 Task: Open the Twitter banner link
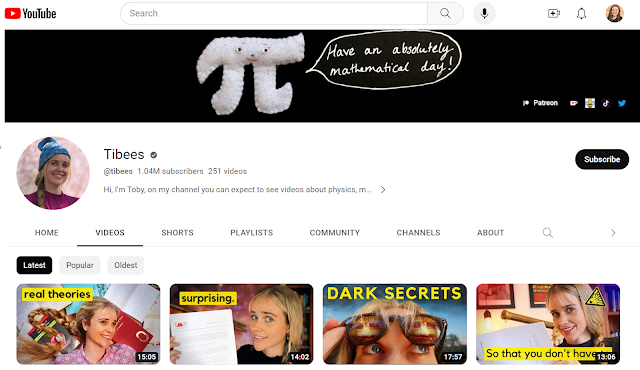click(x=622, y=103)
